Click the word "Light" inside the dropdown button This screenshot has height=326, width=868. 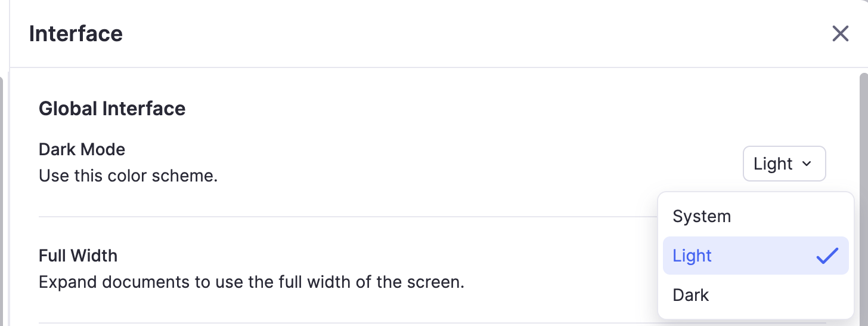773,164
